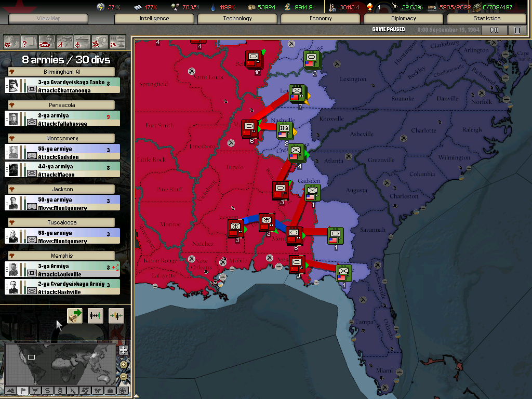Center the map using the four-arrow icon
Screen dimensions: 532x399
(123, 350)
